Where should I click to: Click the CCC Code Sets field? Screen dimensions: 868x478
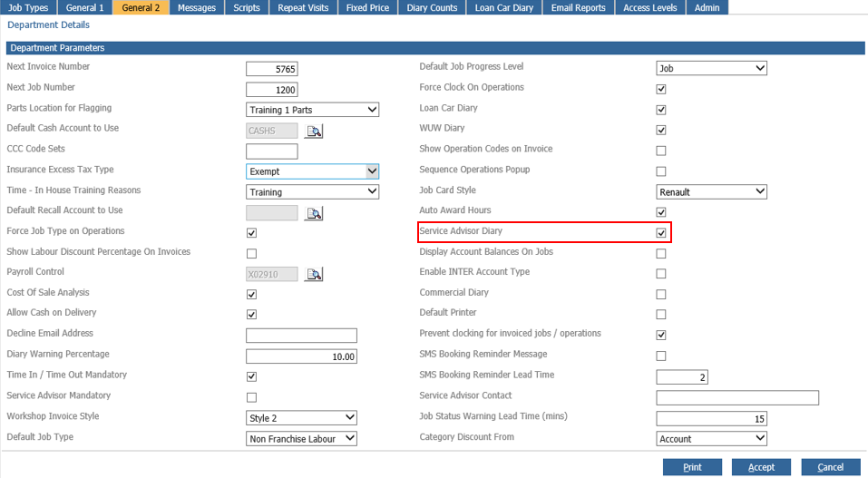(x=272, y=151)
